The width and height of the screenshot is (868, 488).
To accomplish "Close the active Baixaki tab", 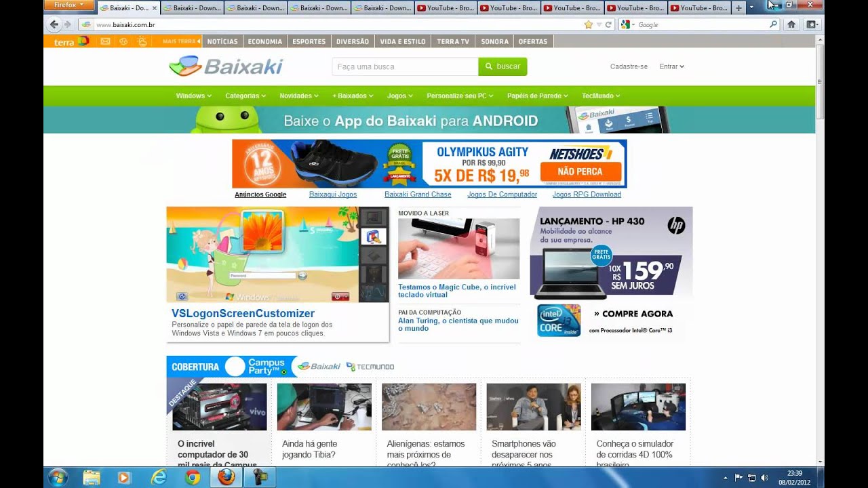I will click(155, 8).
